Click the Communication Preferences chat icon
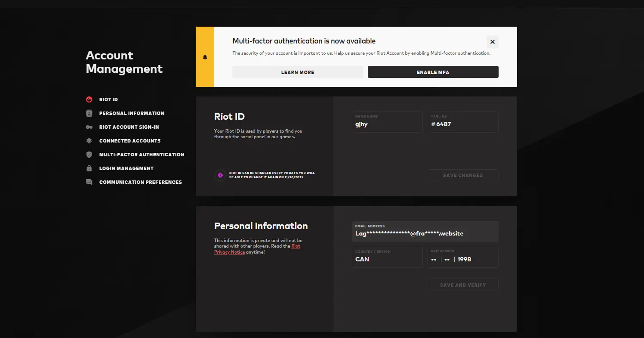Screen dimensions: 644x338 (x=89, y=182)
